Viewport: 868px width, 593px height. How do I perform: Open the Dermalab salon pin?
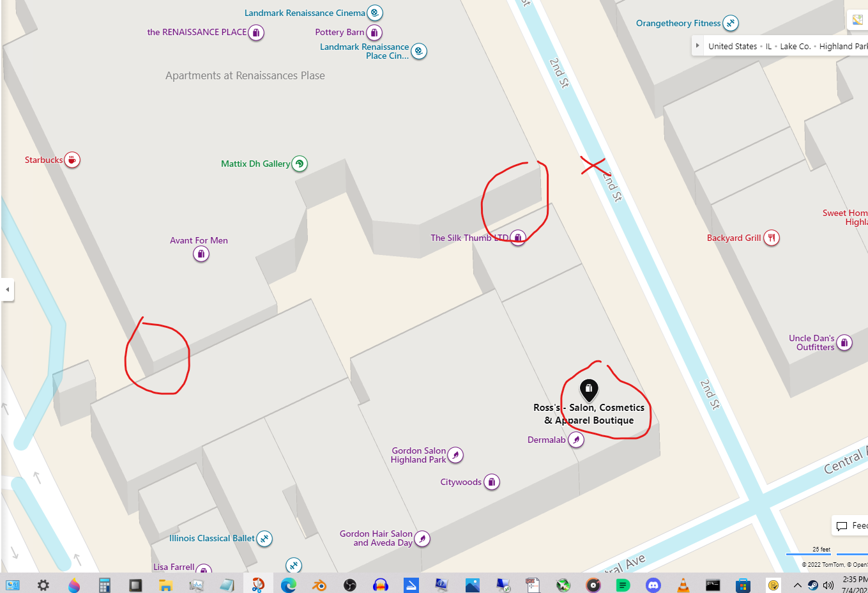coord(576,440)
